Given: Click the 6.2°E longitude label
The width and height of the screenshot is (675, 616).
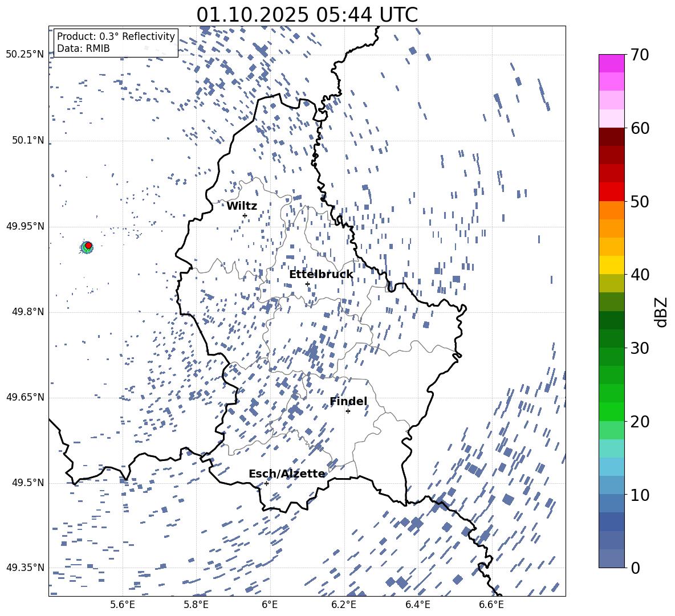Looking at the screenshot, I should click(x=344, y=605).
